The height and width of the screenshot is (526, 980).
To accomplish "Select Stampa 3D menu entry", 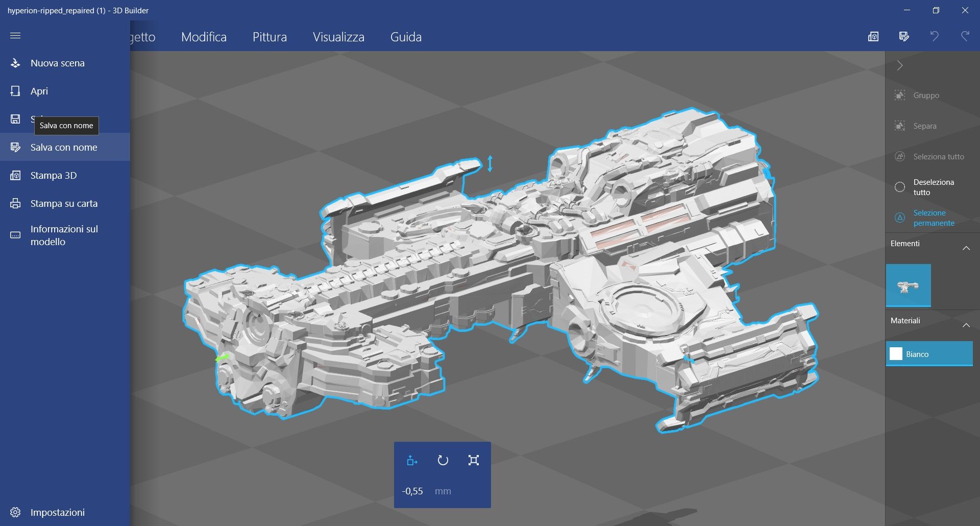I will click(65, 175).
